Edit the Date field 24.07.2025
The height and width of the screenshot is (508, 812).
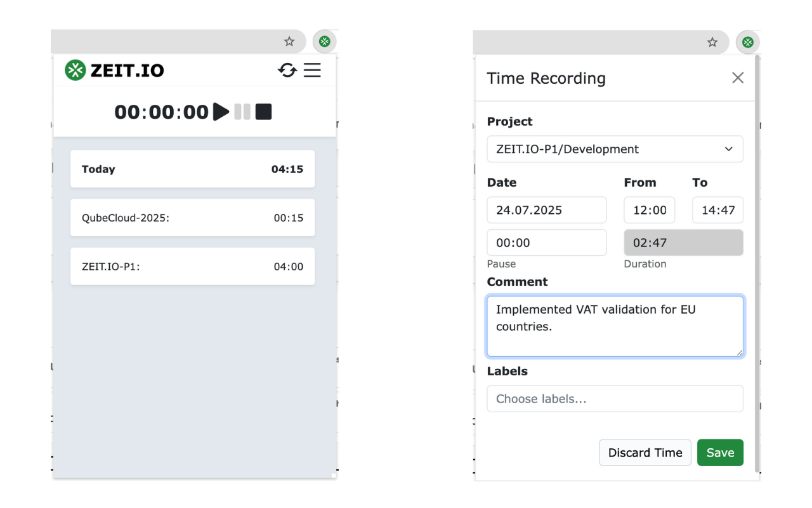(x=547, y=210)
